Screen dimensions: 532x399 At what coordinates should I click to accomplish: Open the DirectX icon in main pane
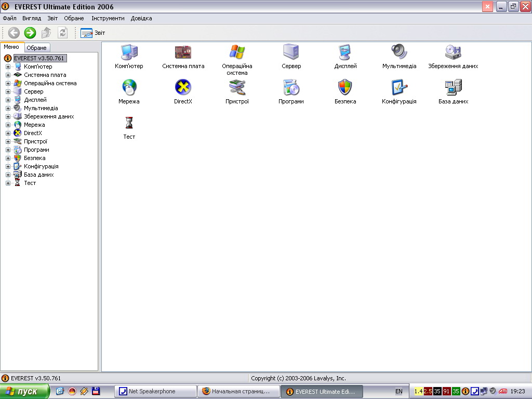(183, 87)
